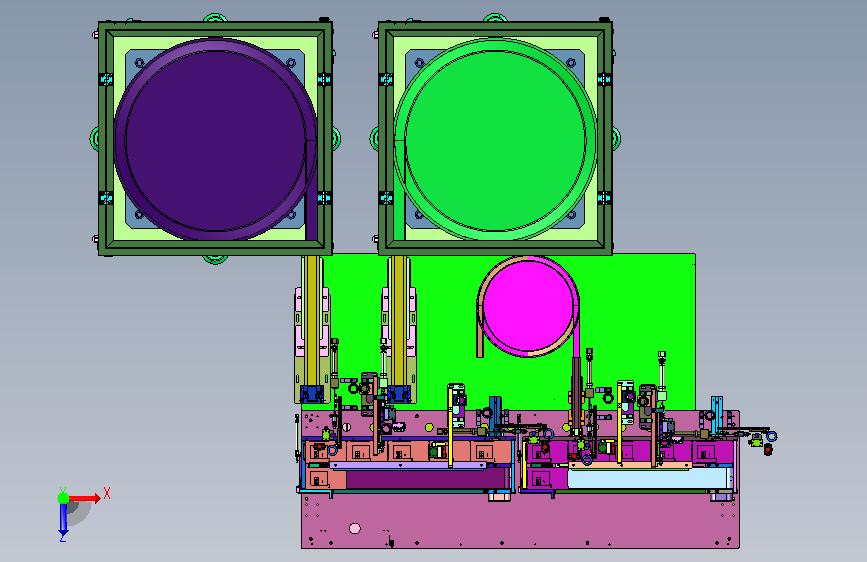Pick the magenta circular disc

point(528,306)
